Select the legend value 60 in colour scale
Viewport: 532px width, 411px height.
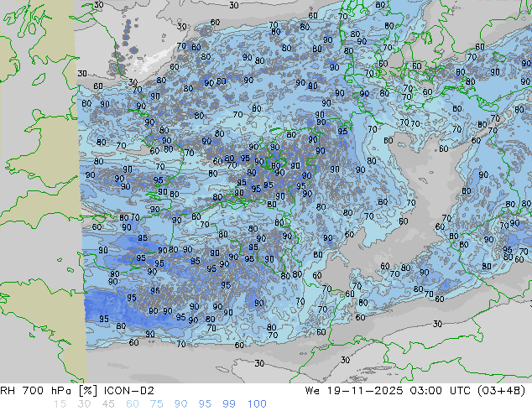coord(133,404)
